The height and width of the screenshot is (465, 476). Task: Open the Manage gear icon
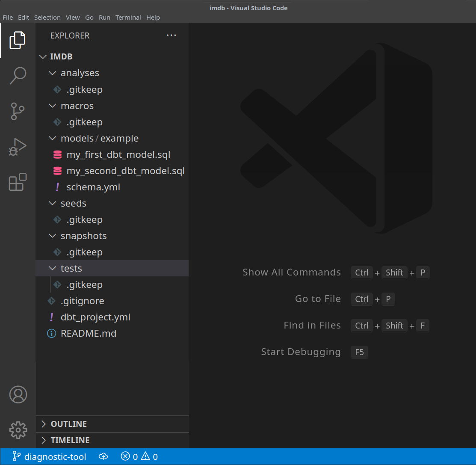click(x=18, y=430)
